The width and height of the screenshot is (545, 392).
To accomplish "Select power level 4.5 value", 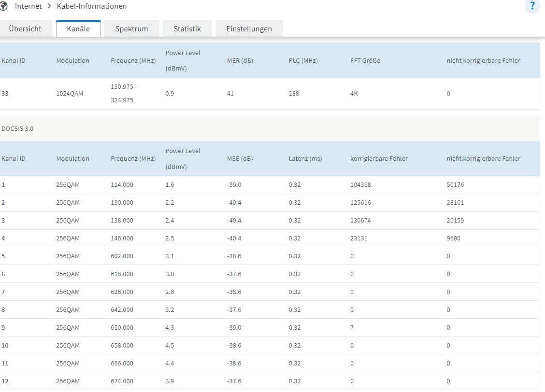I will (170, 346).
